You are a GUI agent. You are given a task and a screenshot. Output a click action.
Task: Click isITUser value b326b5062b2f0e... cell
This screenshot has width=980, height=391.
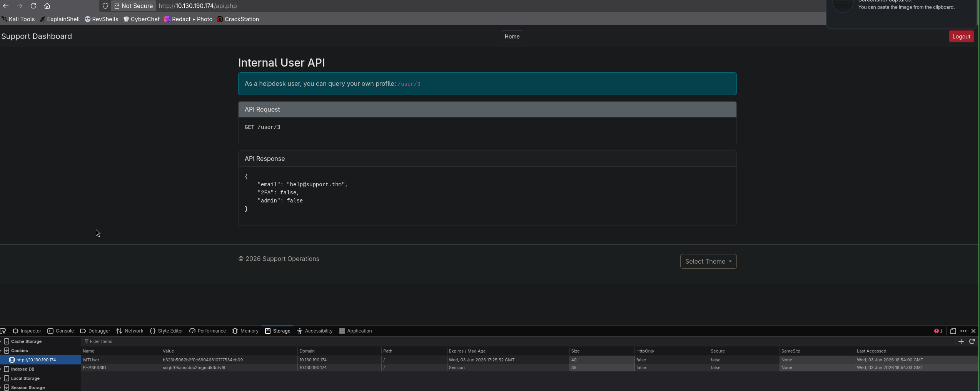tap(229, 360)
